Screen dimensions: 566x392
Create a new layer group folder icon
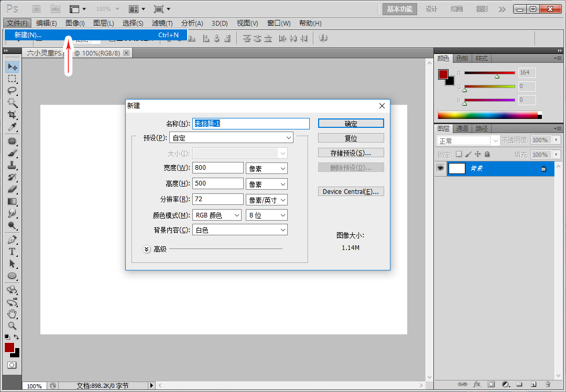pos(519,384)
